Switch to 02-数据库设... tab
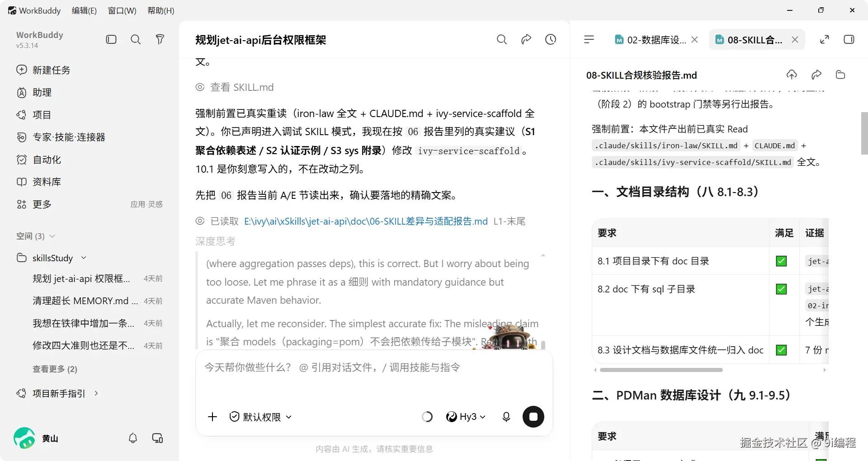868x461 pixels. pyautogui.click(x=650, y=40)
